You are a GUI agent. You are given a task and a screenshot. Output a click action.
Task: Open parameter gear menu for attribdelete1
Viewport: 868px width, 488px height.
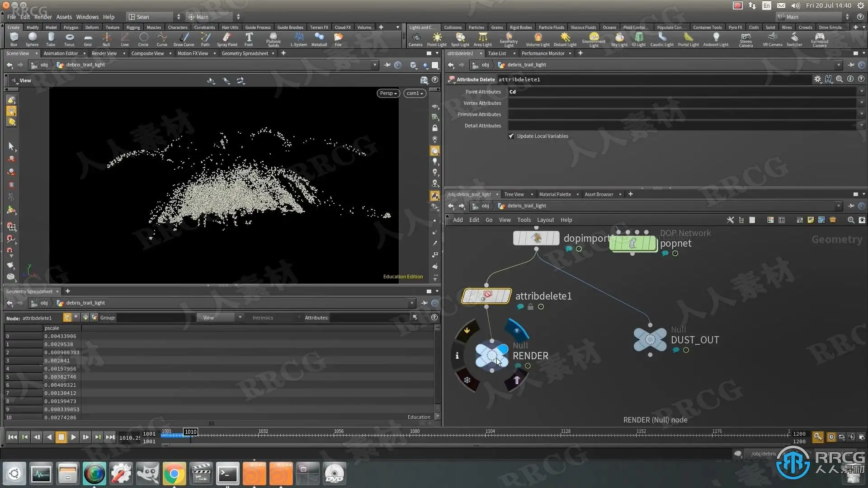point(817,79)
